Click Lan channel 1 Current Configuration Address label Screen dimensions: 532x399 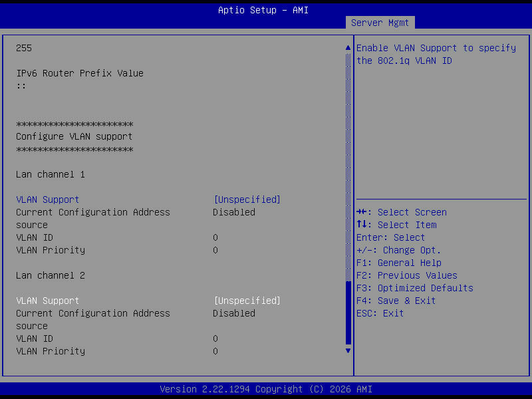[93, 218]
